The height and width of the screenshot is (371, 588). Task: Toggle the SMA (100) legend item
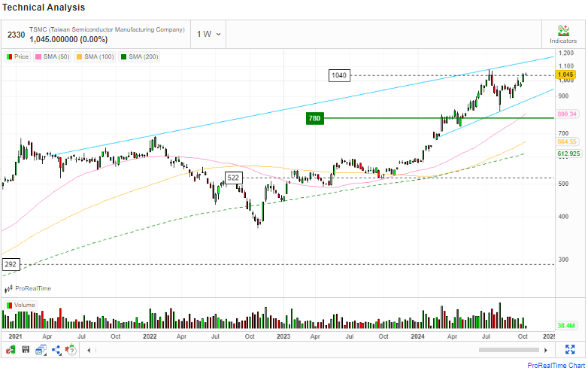click(x=96, y=56)
